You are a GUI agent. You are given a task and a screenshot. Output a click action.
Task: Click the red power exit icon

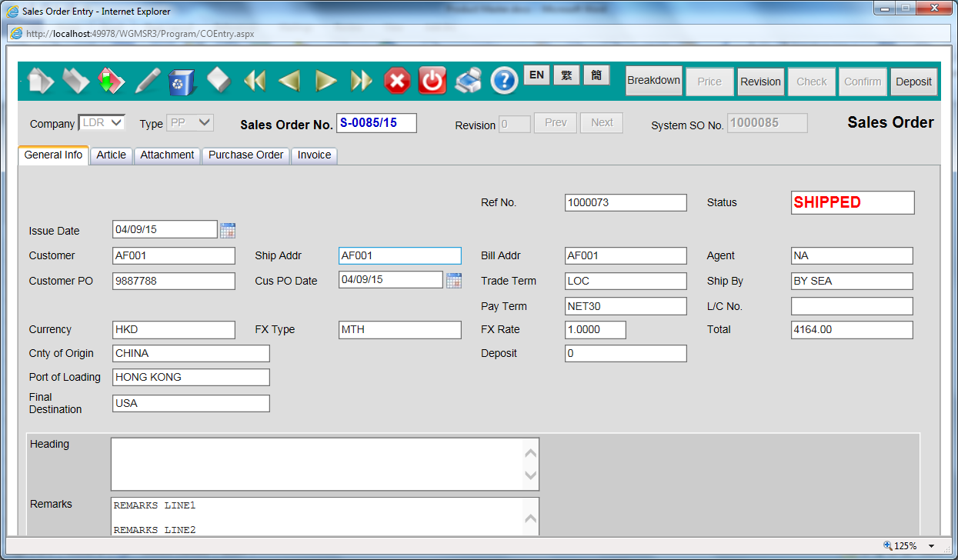tap(432, 81)
